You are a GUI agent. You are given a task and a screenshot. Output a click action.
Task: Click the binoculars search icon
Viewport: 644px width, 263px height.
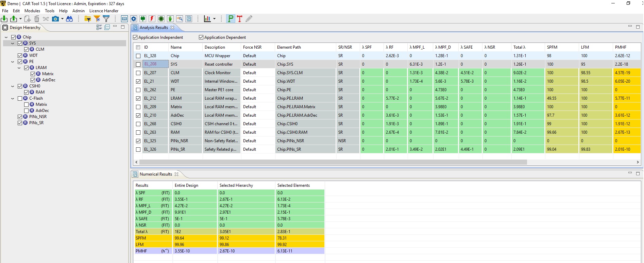click(69, 19)
